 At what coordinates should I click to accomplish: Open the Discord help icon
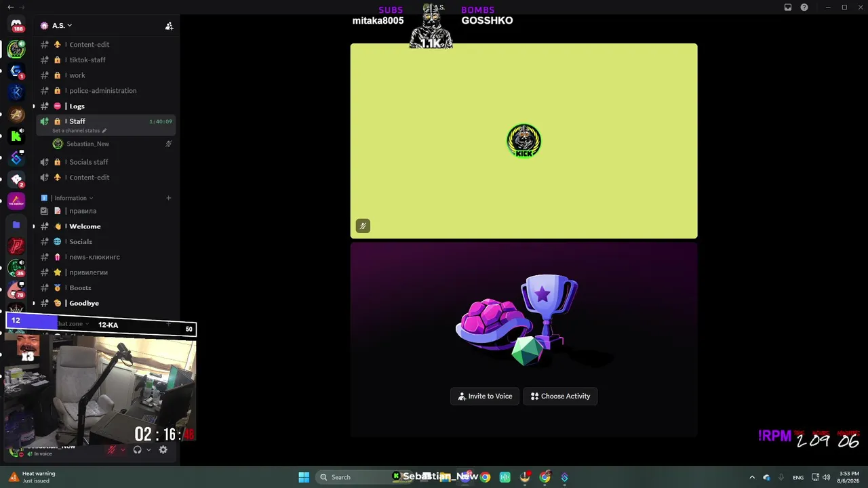tap(804, 7)
